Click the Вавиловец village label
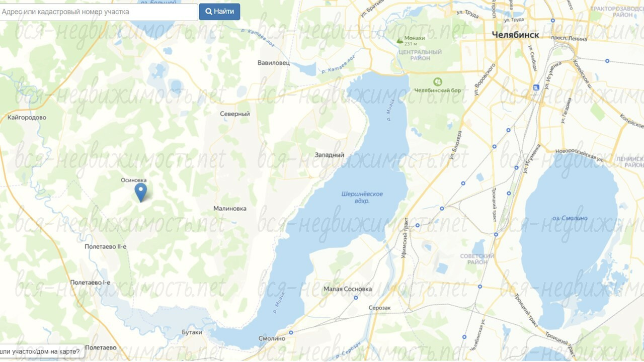 click(x=274, y=63)
